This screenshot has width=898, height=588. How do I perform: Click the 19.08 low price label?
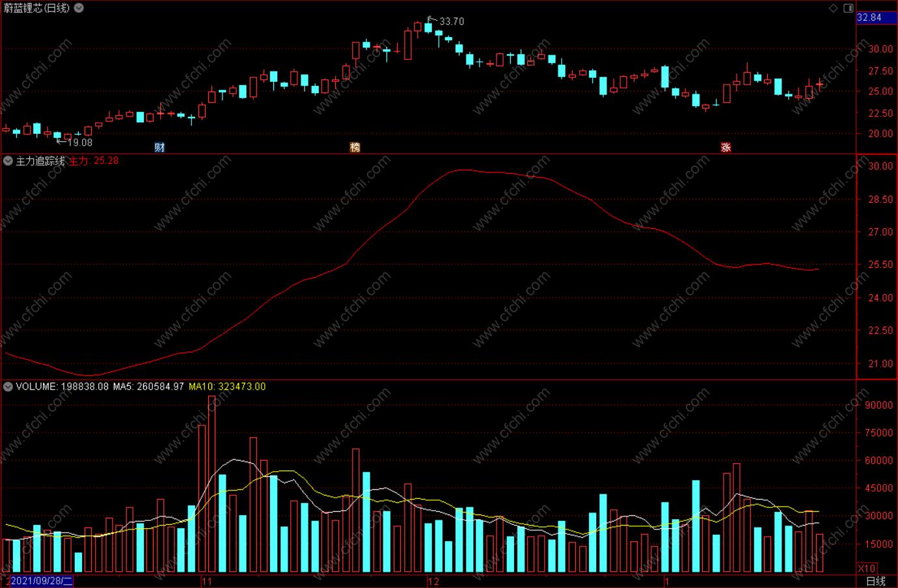coord(80,142)
